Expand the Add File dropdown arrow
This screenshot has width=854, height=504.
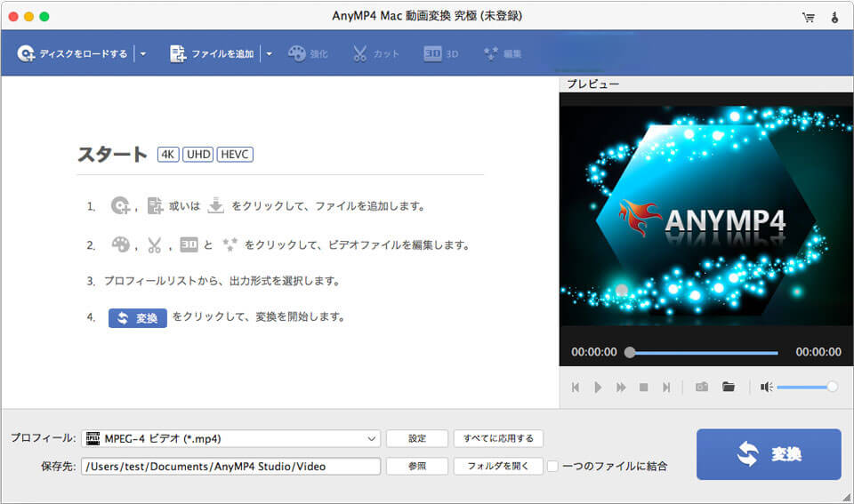pos(269,54)
